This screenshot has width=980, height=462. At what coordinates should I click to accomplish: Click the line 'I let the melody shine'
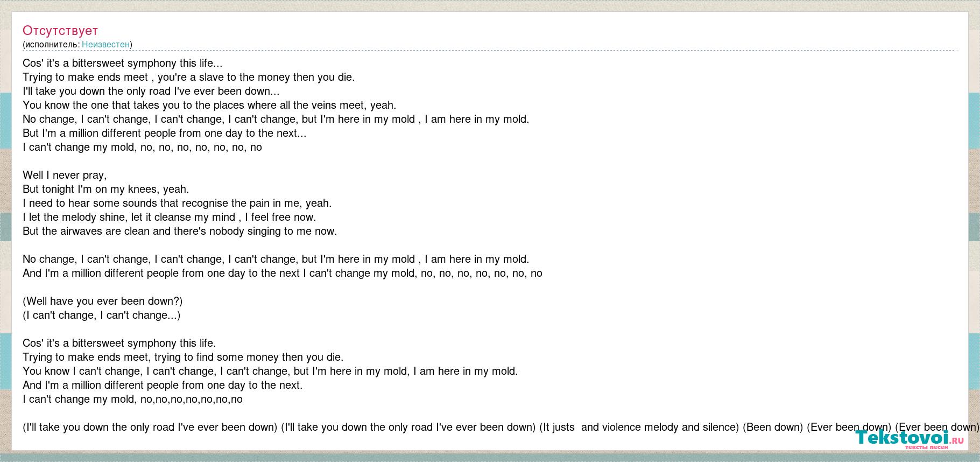[170, 217]
